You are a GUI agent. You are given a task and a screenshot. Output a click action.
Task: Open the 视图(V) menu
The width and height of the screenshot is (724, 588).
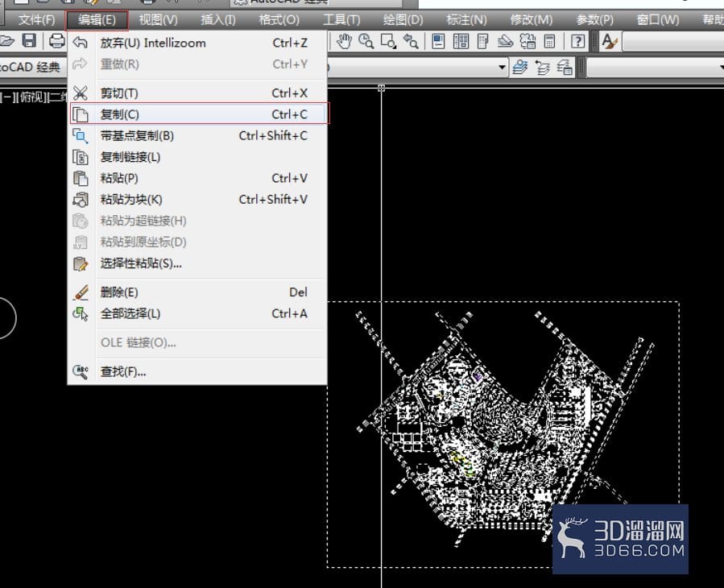(x=159, y=20)
